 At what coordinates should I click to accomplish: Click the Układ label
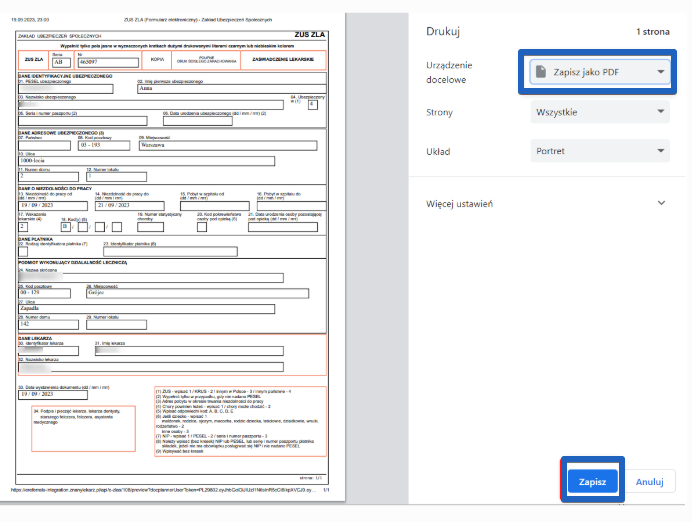coord(438,151)
